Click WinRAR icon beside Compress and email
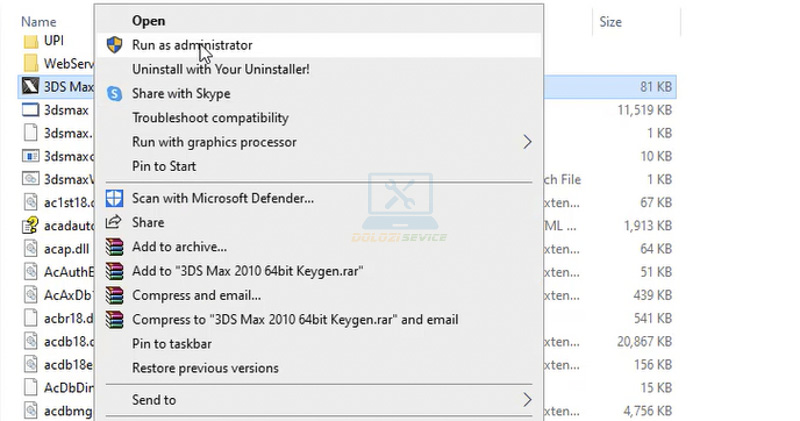Image resolution: width=800 pixels, height=421 pixels. tap(114, 295)
